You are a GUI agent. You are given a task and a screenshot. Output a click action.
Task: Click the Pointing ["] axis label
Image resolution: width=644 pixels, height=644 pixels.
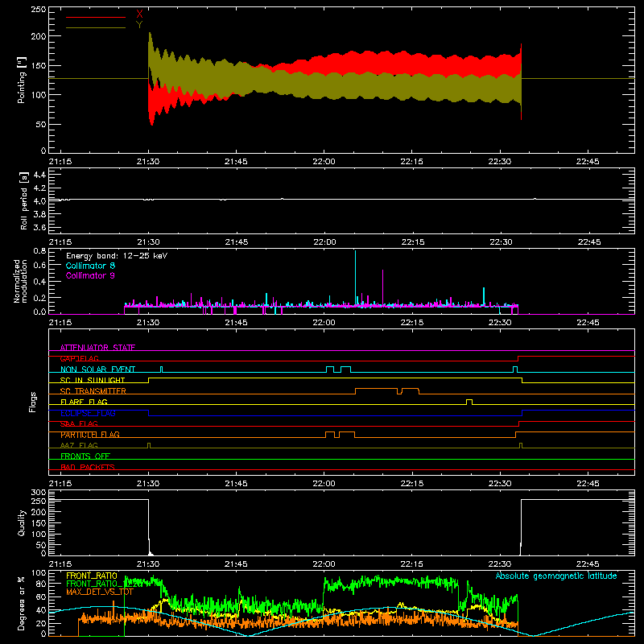(x=22, y=80)
